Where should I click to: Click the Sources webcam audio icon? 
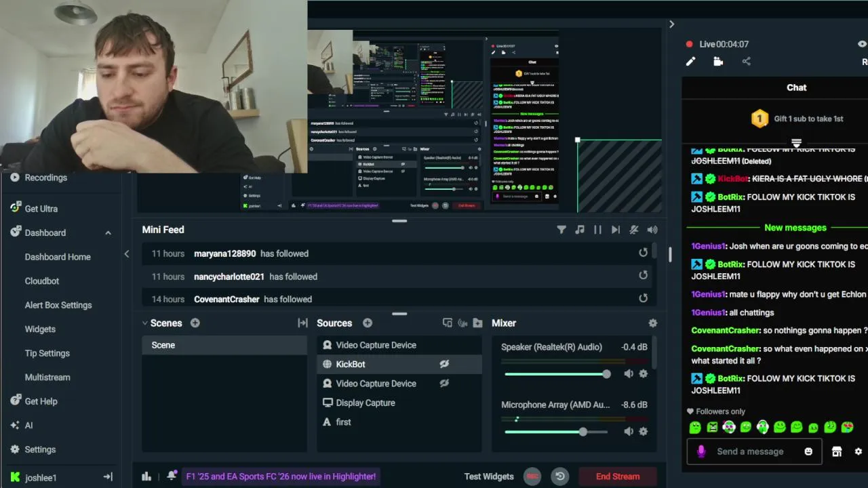[462, 323]
